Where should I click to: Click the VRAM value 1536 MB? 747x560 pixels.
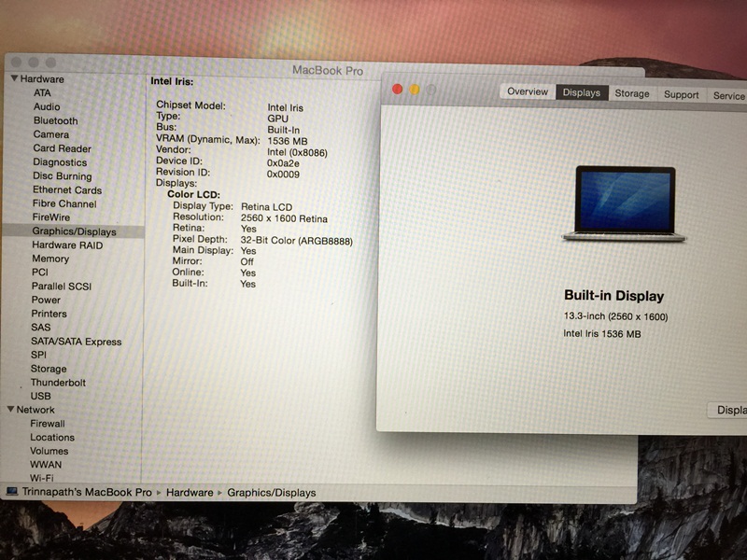[x=288, y=141]
